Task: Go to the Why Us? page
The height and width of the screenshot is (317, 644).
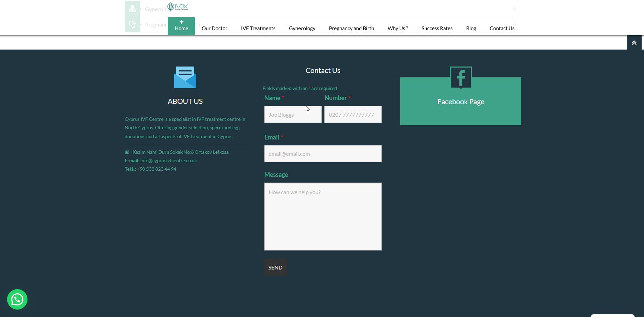Action: pos(398,29)
